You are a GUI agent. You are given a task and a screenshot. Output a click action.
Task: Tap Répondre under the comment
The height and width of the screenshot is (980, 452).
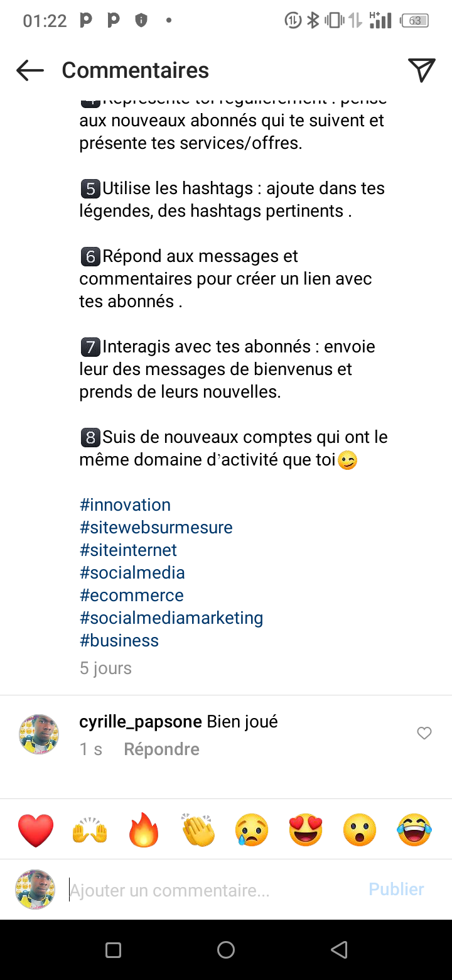click(x=161, y=749)
